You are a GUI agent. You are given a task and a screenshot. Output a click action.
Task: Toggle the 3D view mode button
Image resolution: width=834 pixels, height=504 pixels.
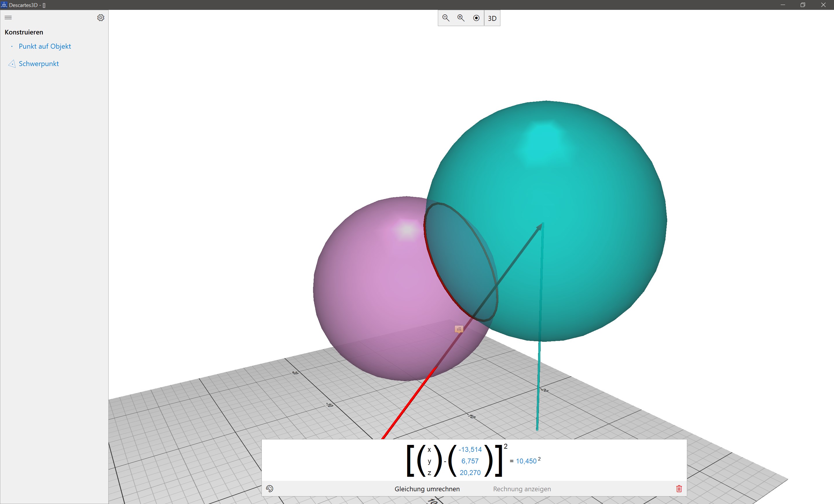(x=492, y=18)
